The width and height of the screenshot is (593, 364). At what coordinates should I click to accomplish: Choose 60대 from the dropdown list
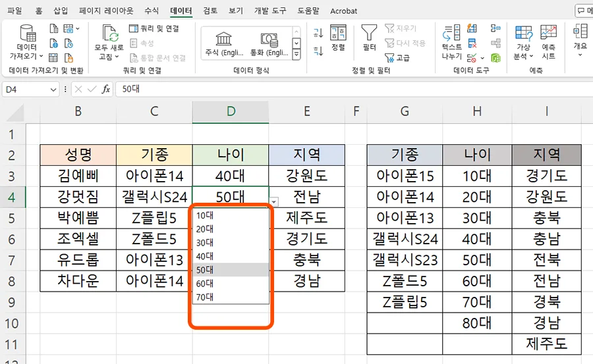coord(231,284)
